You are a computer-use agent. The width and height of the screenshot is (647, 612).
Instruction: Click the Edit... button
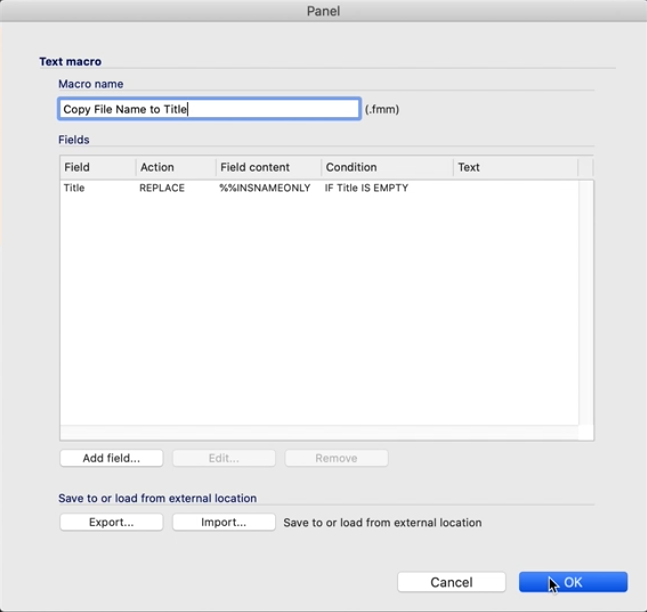point(223,458)
